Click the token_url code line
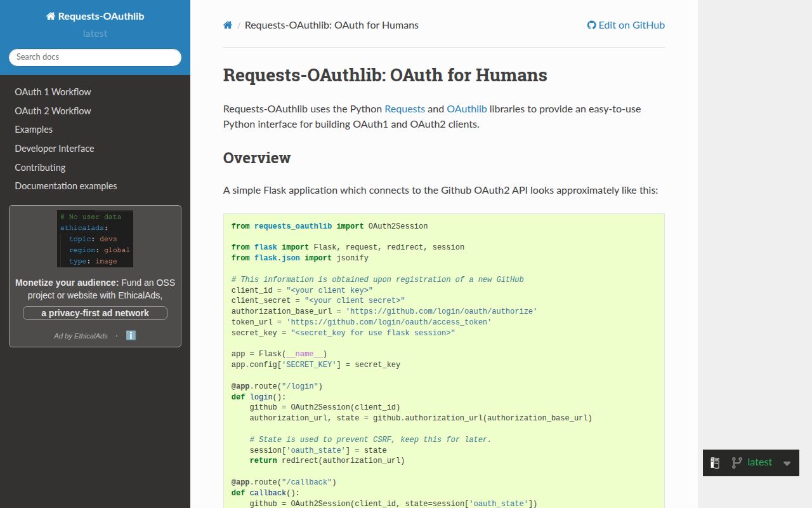 point(362,322)
